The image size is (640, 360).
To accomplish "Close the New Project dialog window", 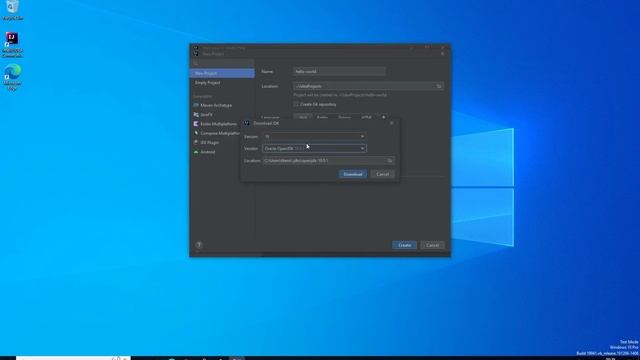I will (442, 53).
